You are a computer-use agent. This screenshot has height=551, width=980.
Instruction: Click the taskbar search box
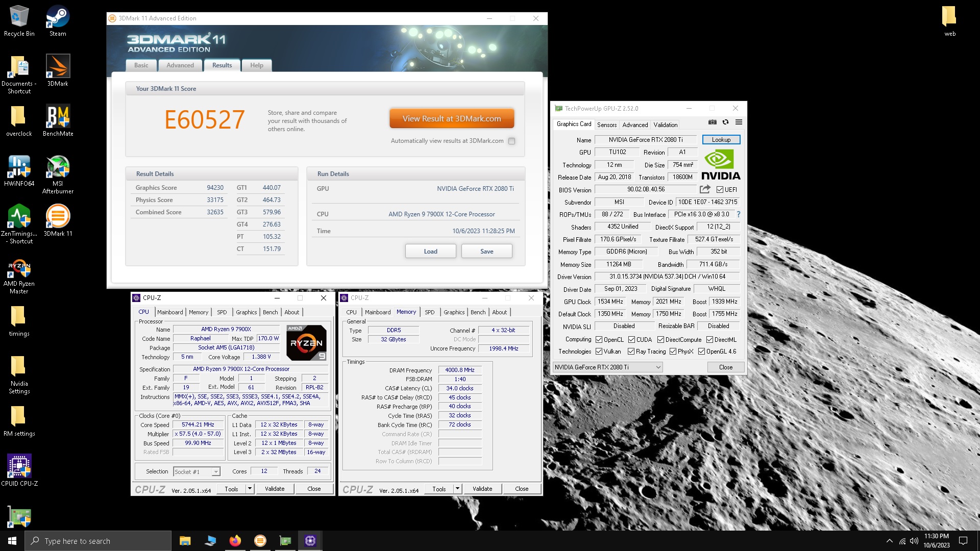click(x=98, y=541)
